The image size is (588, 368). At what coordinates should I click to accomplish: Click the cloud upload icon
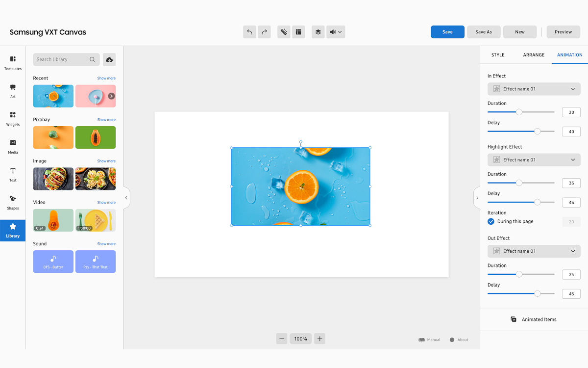coord(109,59)
